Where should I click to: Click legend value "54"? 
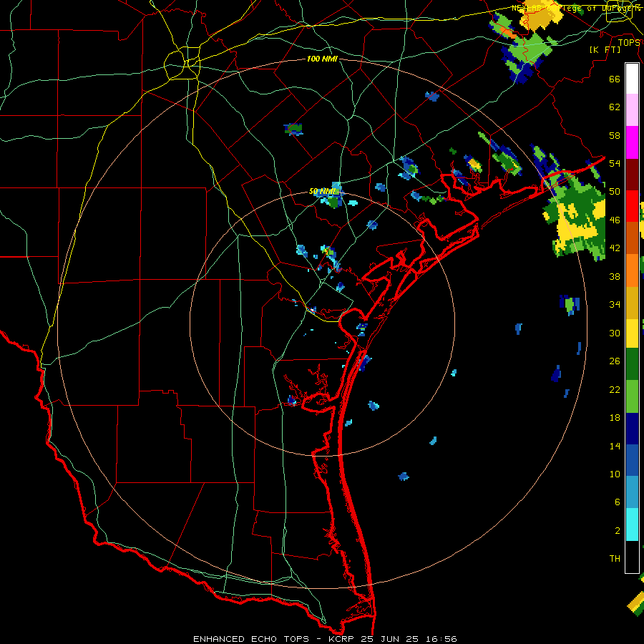click(x=615, y=163)
